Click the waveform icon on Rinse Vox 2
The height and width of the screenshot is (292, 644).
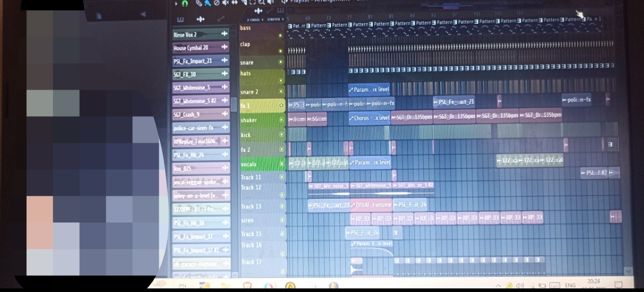coord(224,33)
